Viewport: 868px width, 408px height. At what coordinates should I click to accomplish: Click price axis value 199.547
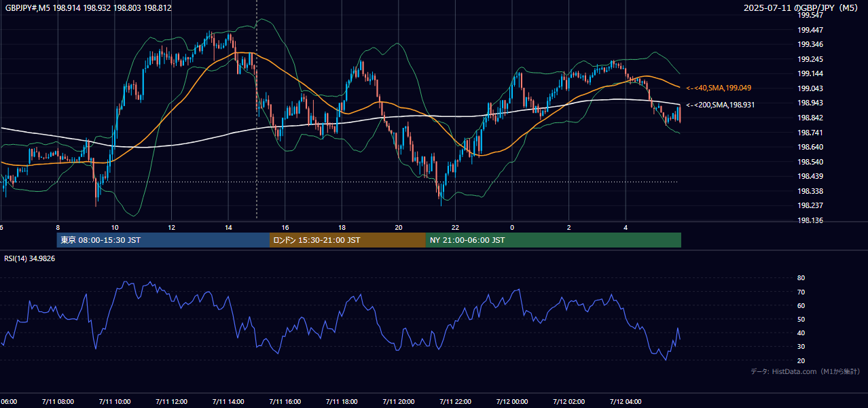pyautogui.click(x=811, y=15)
